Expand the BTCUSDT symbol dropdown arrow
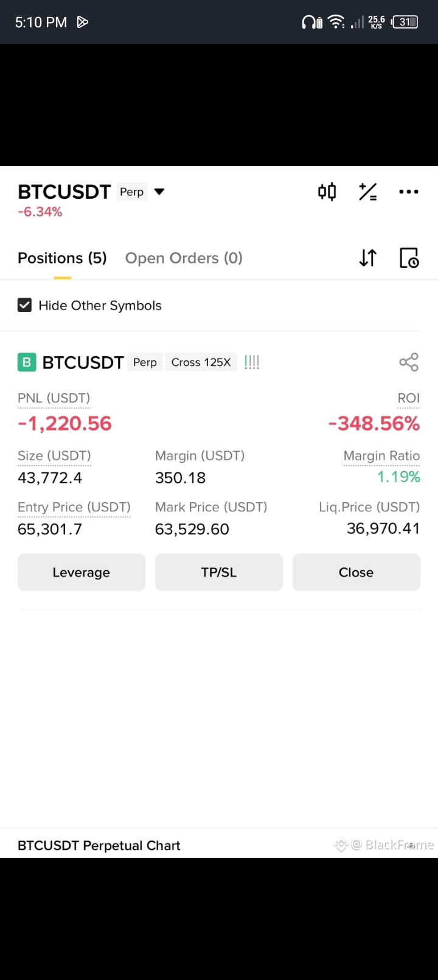Screen dimensions: 438x980 (x=159, y=192)
